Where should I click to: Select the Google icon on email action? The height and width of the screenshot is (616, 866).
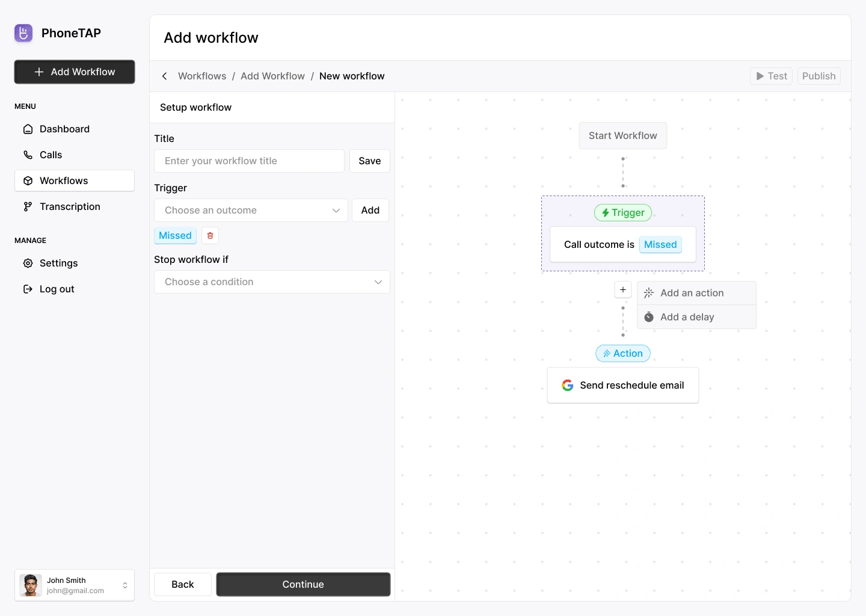click(x=567, y=386)
